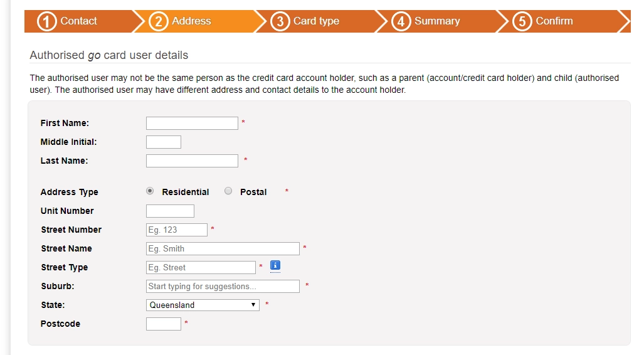Click into the Last Name field

tap(192, 161)
